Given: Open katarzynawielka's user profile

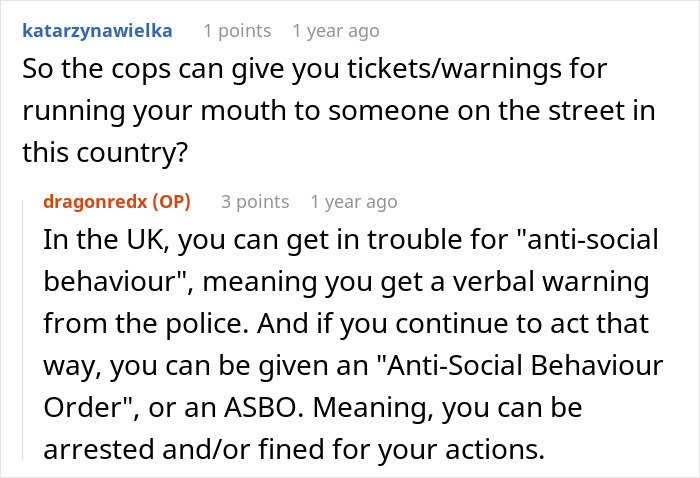Looking at the screenshot, I should coord(97,31).
